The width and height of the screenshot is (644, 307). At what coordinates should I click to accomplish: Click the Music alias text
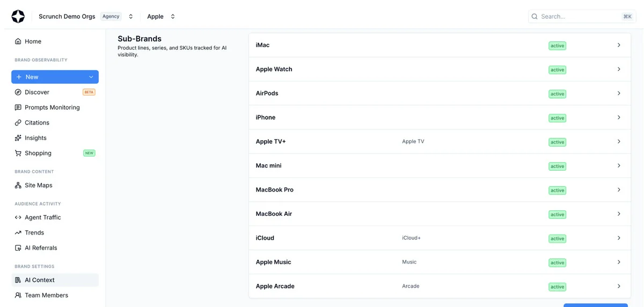(409, 262)
